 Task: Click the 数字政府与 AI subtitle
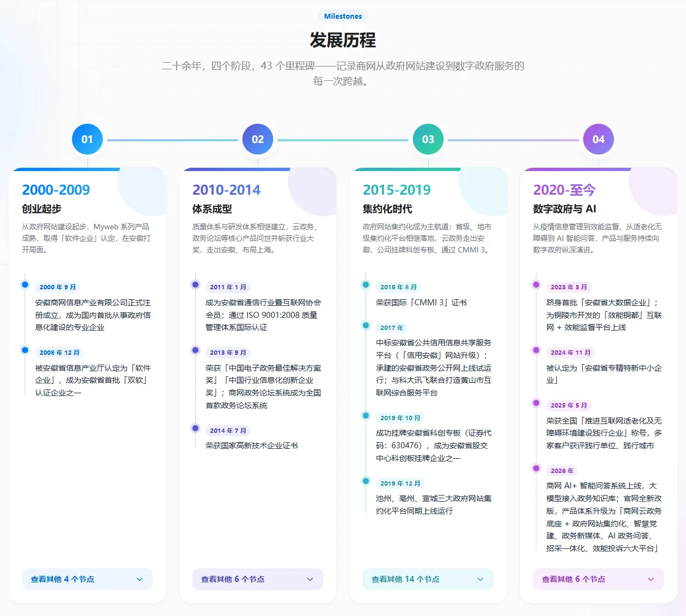point(565,209)
